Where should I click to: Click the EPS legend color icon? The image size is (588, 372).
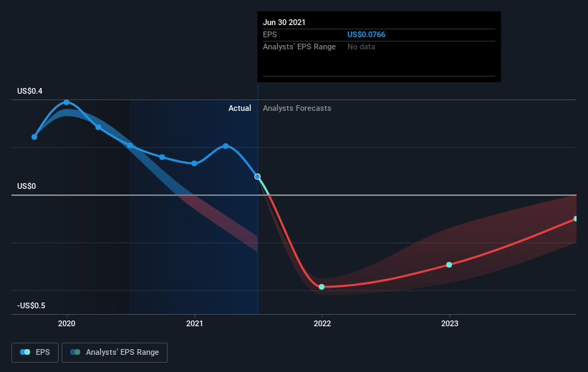tap(25, 352)
